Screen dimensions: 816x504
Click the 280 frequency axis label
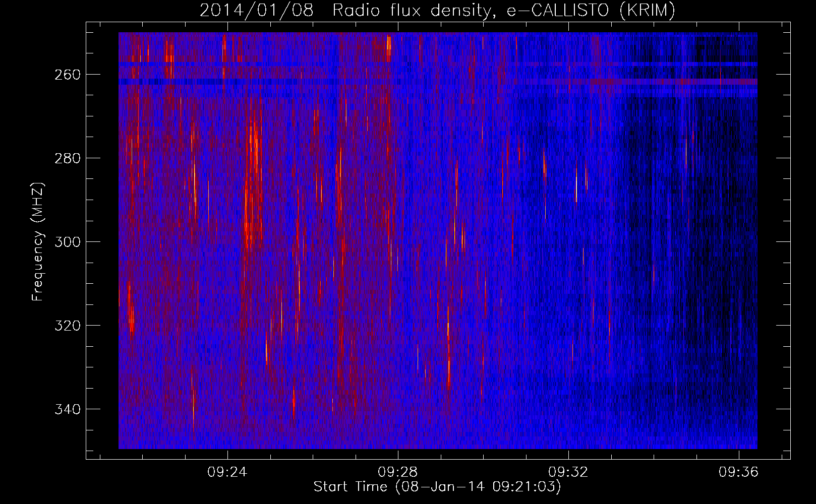coord(68,158)
